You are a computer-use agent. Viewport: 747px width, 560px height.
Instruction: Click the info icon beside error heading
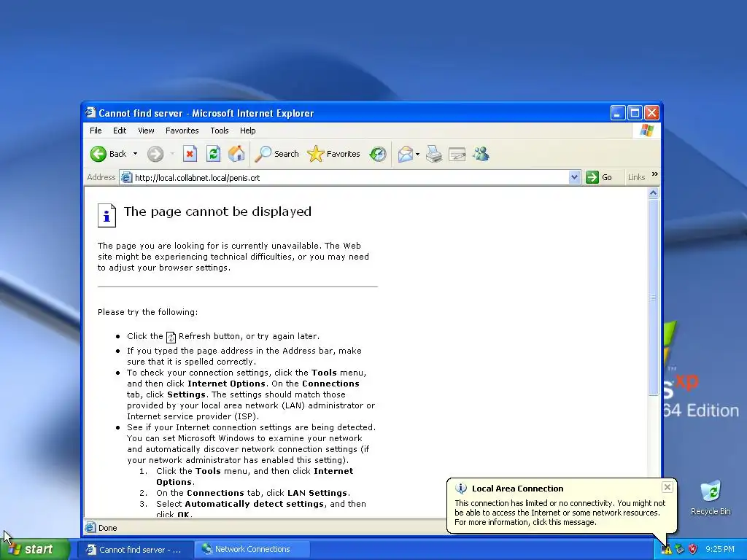pos(107,216)
